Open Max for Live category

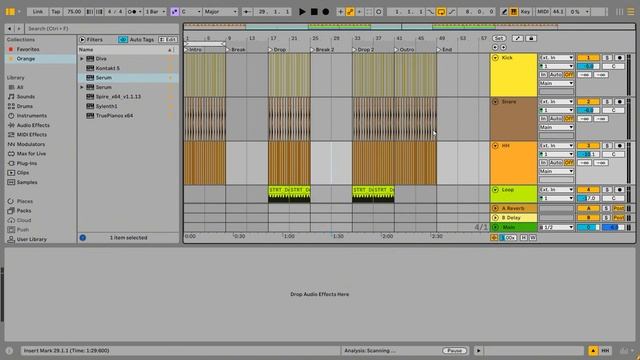click(31, 154)
